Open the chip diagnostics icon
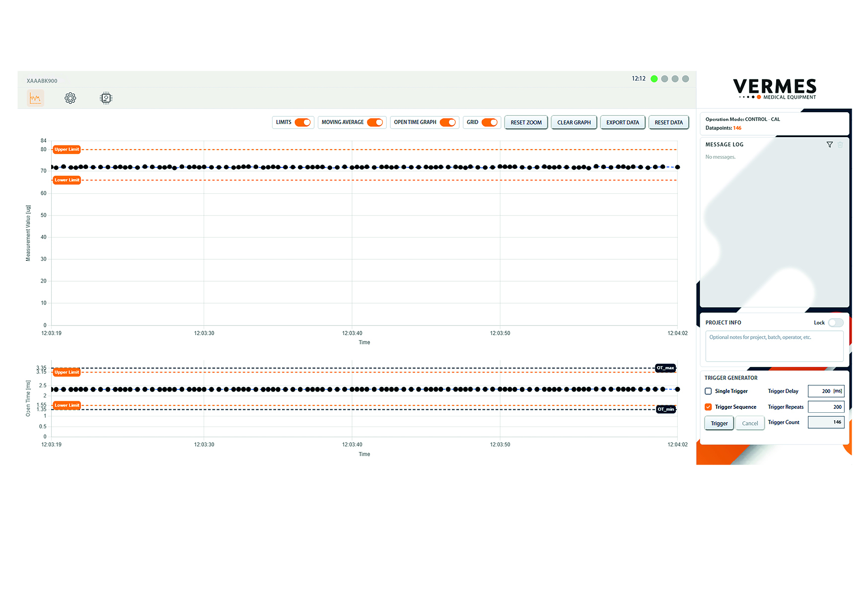 point(106,98)
